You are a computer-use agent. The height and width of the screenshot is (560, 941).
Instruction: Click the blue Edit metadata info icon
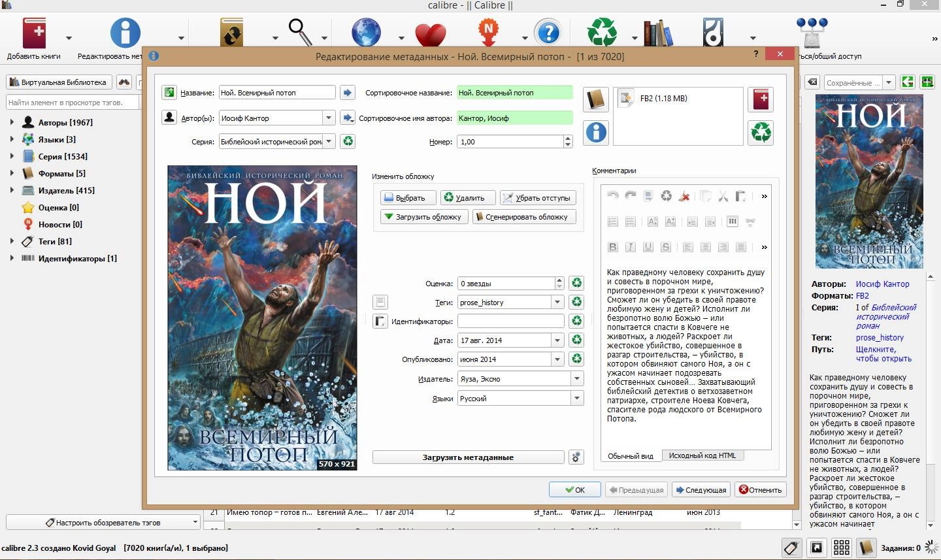click(x=125, y=33)
